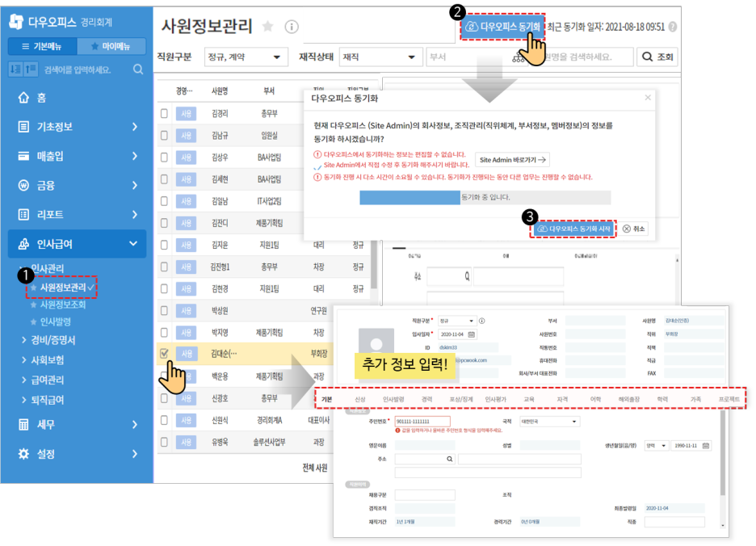Expand the 기초정보 menu chevron
The image size is (756, 546).
click(135, 127)
